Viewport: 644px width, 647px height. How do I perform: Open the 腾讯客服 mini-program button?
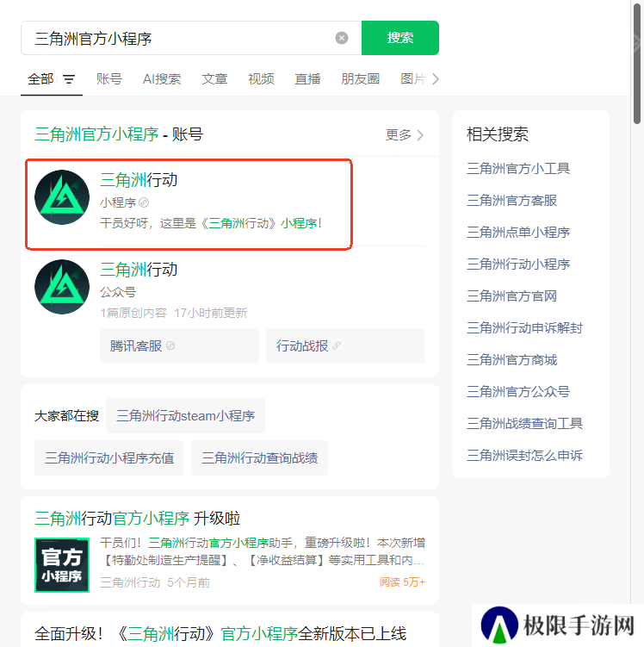pyautogui.click(x=179, y=345)
